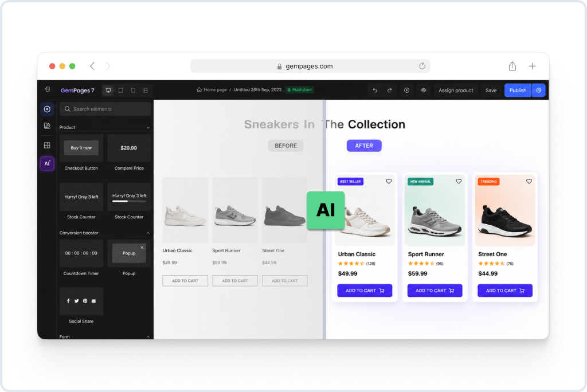Screen dimensions: 587x392
Task: Go forward in the browser
Action: pos(108,66)
